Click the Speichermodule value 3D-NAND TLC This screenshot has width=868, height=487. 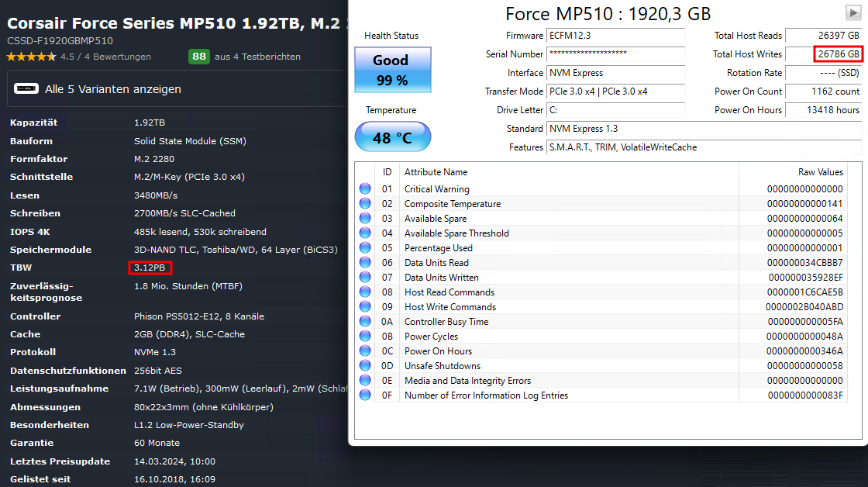pos(236,250)
